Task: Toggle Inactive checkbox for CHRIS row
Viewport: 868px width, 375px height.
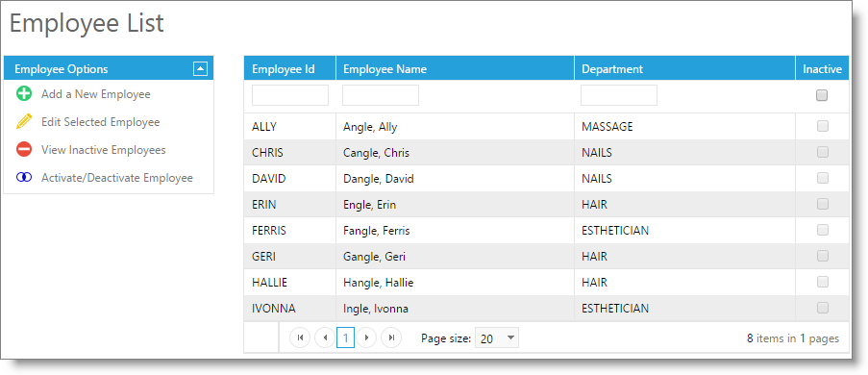Action: [823, 152]
